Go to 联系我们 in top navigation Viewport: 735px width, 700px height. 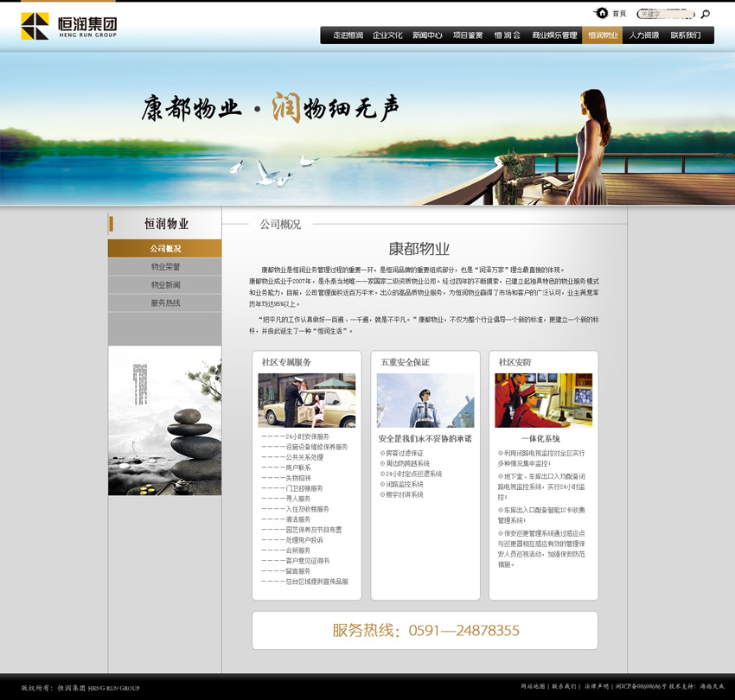686,35
